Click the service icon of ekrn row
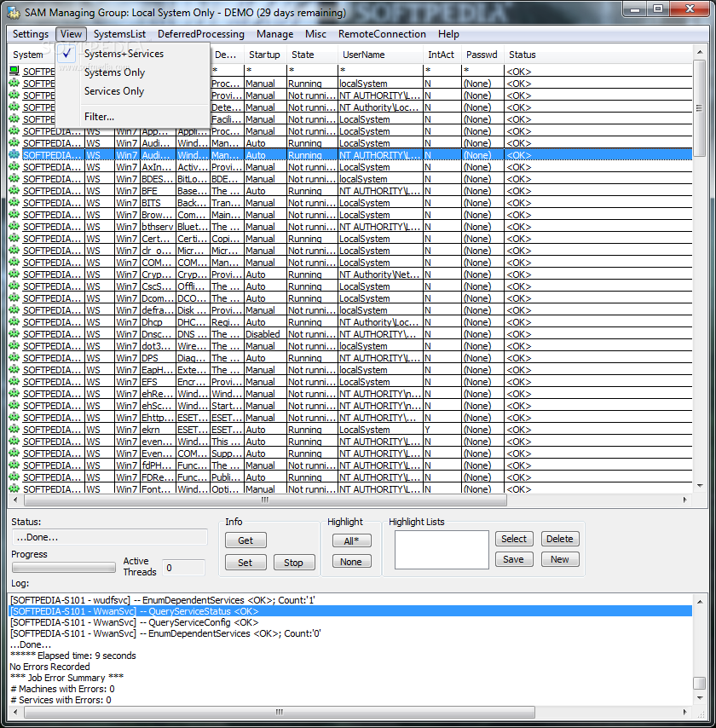Image resolution: width=716 pixels, height=728 pixels. 14,429
